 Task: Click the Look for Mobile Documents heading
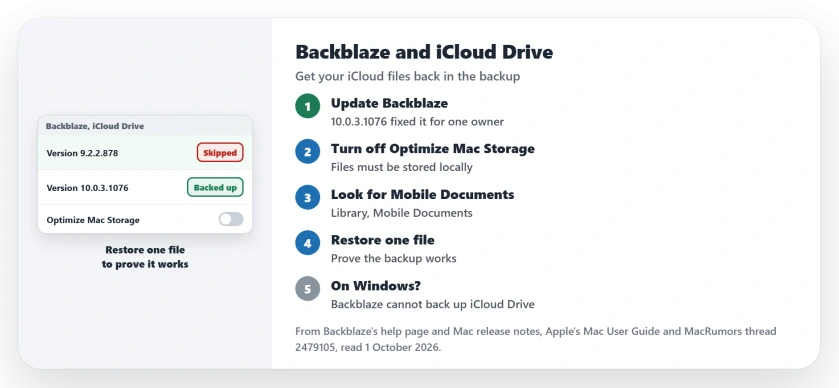[x=423, y=194]
